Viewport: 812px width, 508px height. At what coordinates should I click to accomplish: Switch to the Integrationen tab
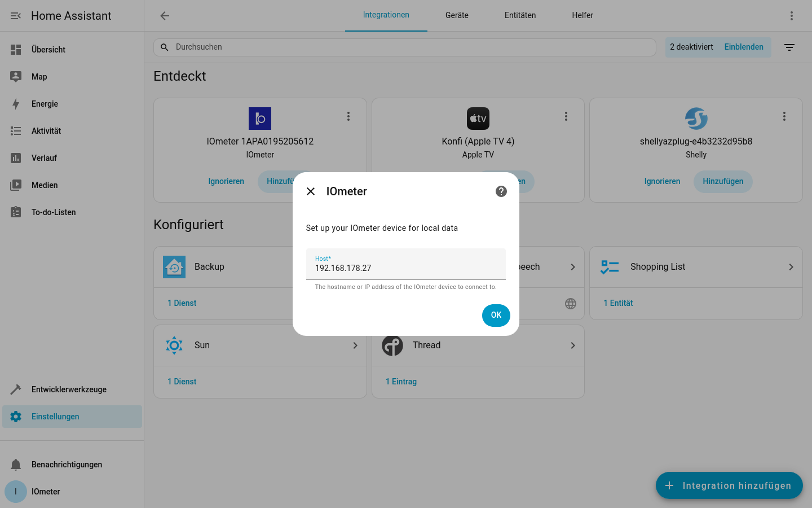tap(386, 15)
